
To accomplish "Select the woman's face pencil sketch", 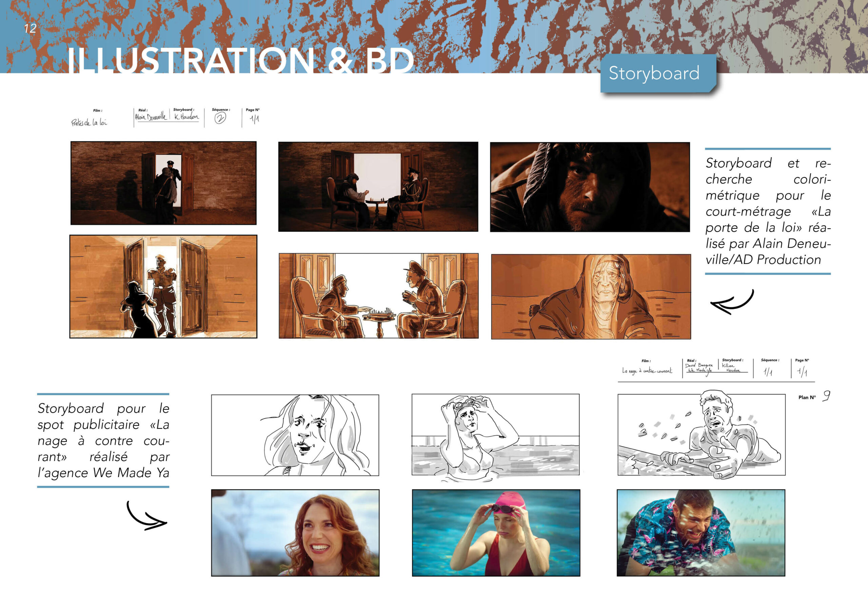I will coord(295,435).
